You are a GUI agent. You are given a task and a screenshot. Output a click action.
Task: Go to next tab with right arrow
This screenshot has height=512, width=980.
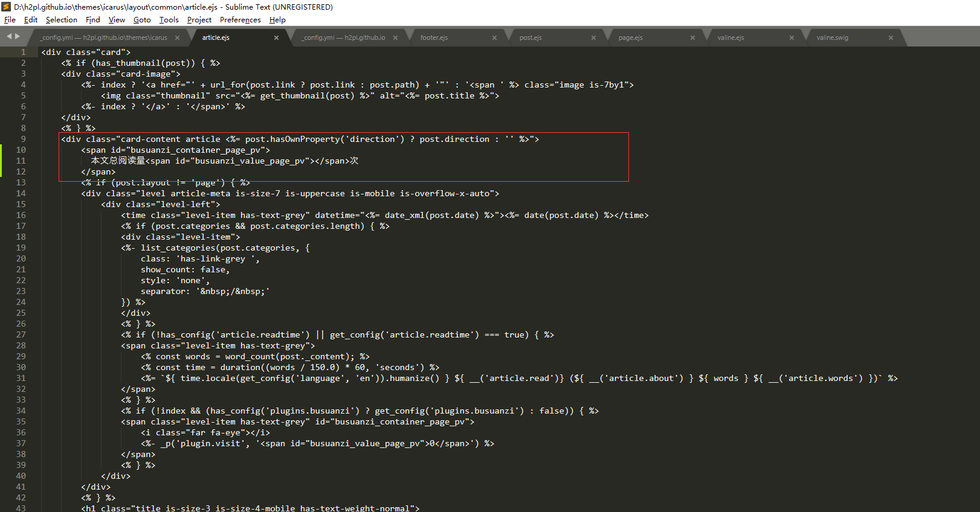point(18,36)
